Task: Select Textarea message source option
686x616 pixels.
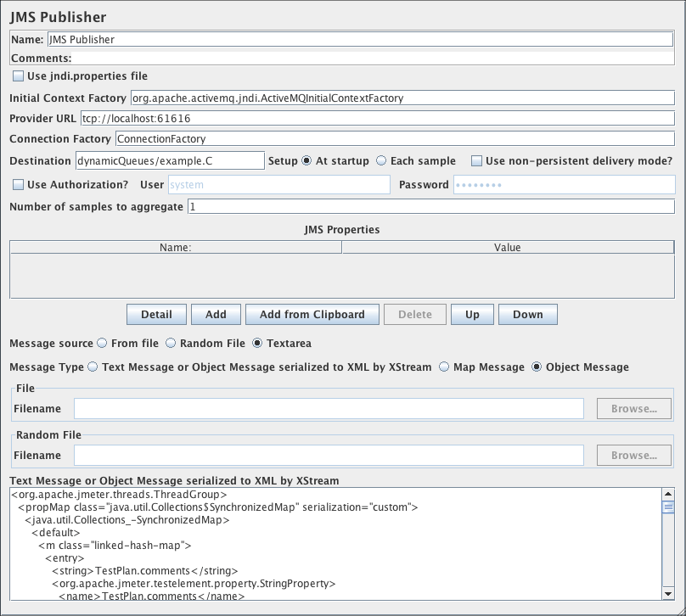Action: [x=257, y=343]
